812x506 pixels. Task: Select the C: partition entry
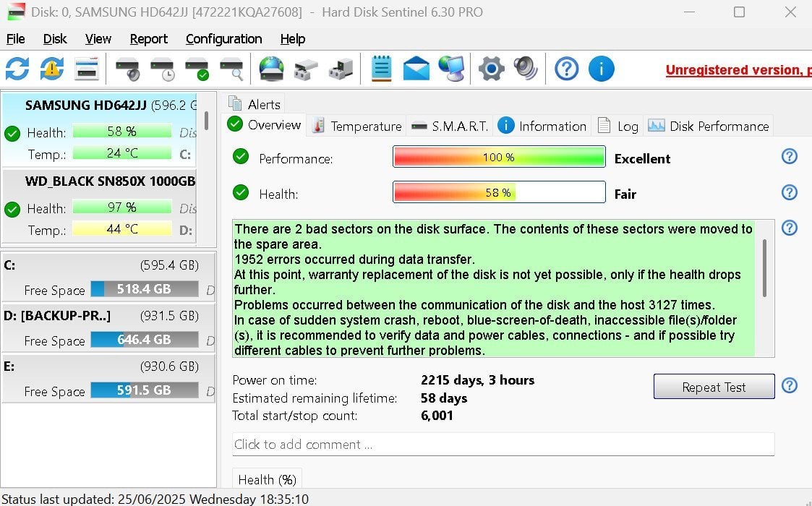point(108,277)
